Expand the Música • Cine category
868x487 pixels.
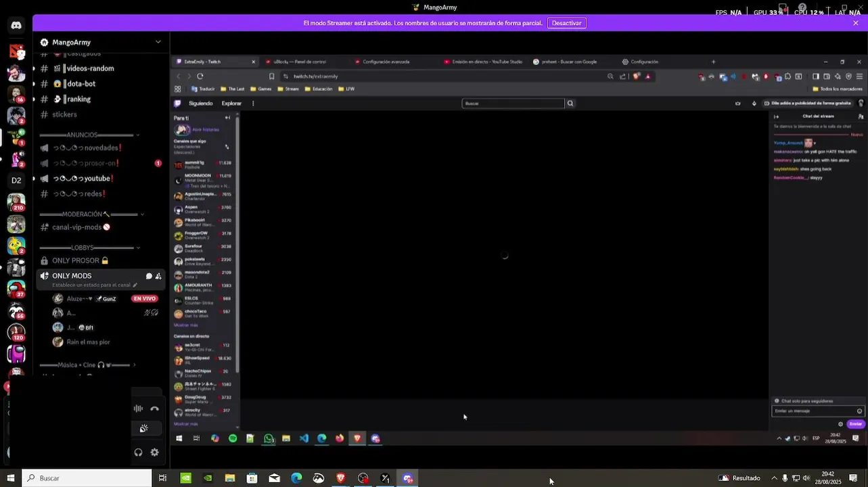pos(87,365)
